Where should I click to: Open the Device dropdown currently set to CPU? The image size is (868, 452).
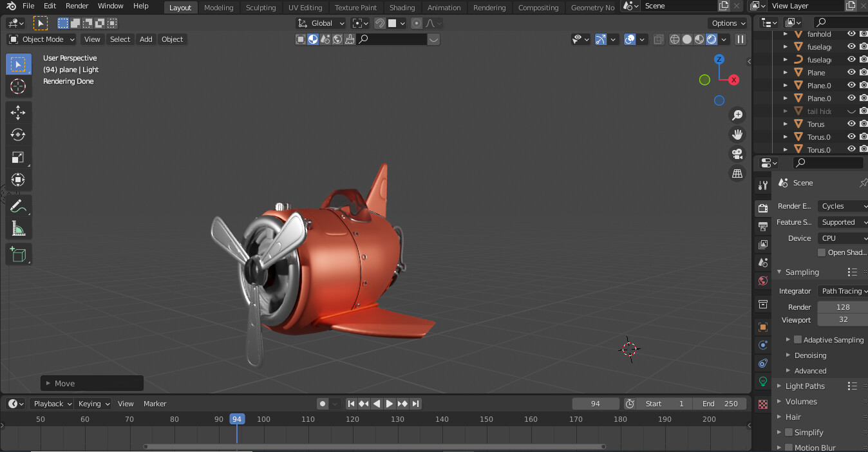coord(842,238)
